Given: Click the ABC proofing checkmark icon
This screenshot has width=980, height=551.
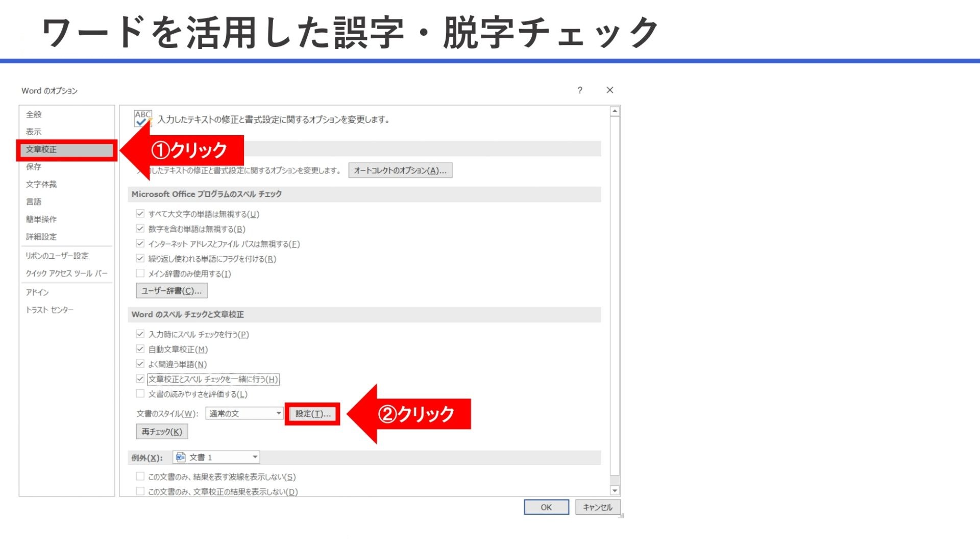Looking at the screenshot, I should point(143,118).
